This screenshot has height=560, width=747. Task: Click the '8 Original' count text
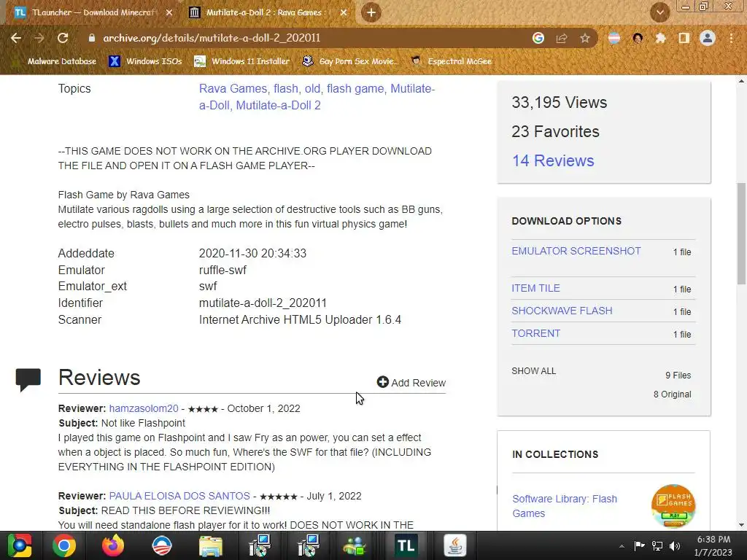[672, 394]
